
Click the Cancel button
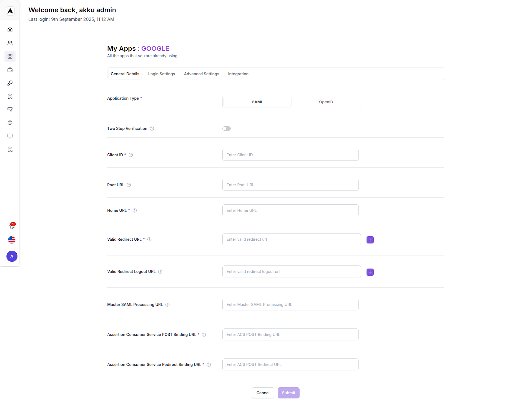[263, 393]
